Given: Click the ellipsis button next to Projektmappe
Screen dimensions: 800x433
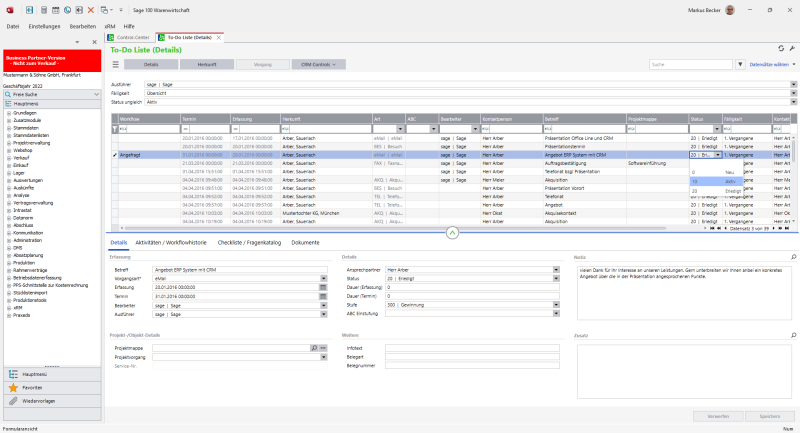Looking at the screenshot, I should tap(323, 348).
